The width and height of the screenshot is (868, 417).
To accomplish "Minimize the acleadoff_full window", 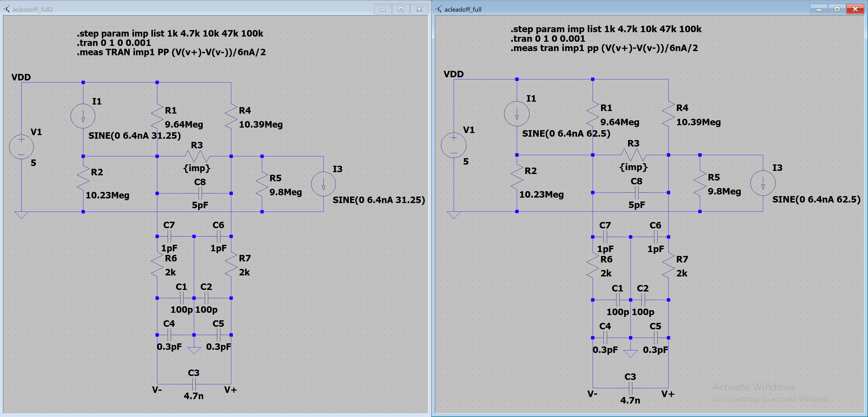I will (x=819, y=9).
